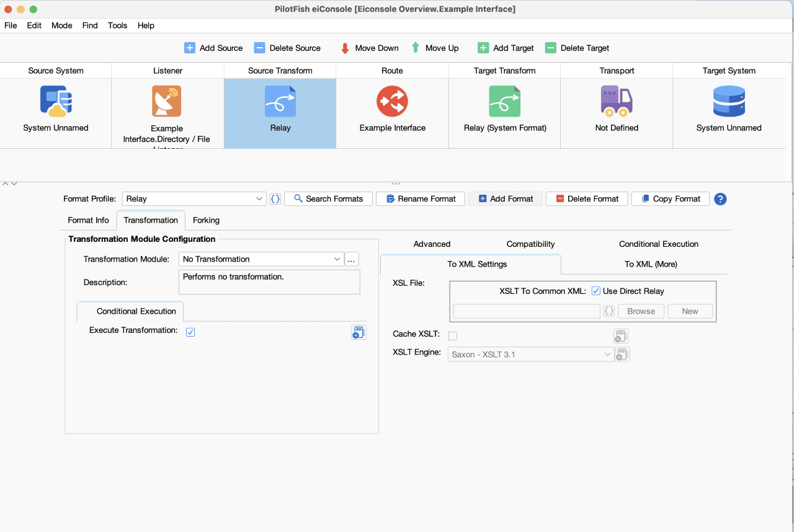This screenshot has width=794, height=532.
Task: Click the braces icon beside XSL file field
Action: point(609,311)
